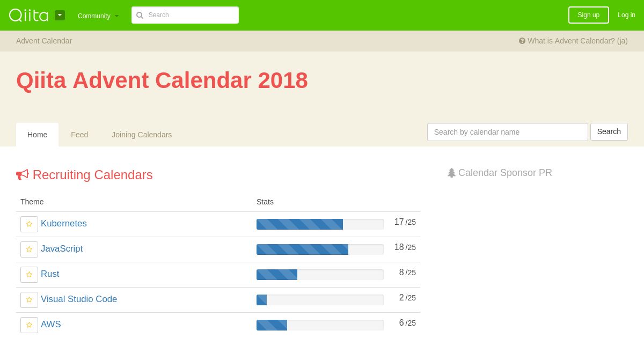Screen dimensions: 644x338
Task: Star the Visual Studio Code calendar
Action: click(x=29, y=300)
